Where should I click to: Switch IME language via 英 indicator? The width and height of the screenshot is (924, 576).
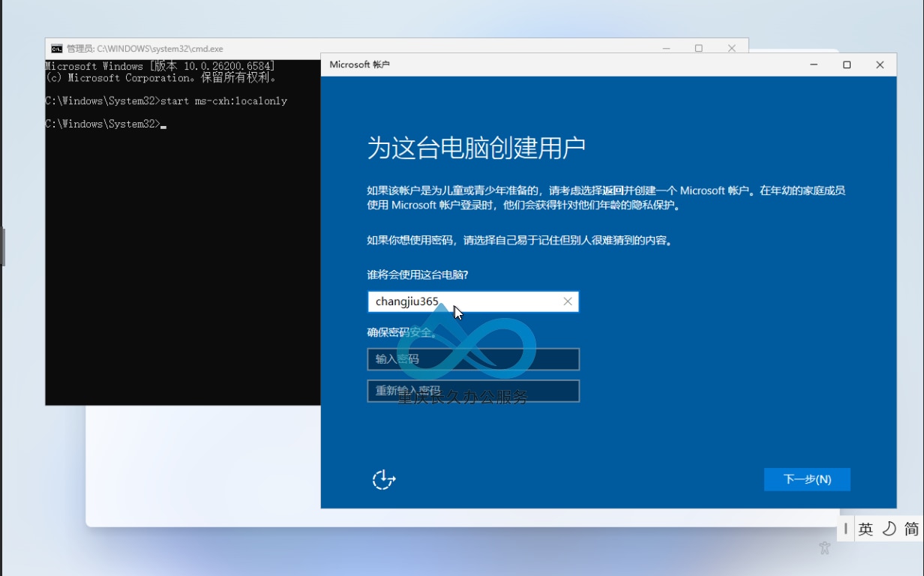click(x=865, y=529)
